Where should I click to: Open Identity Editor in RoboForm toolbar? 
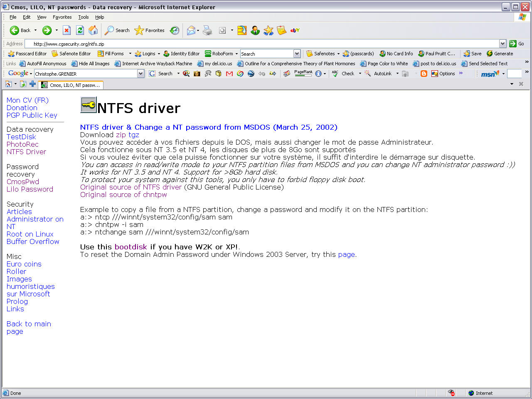tap(182, 54)
